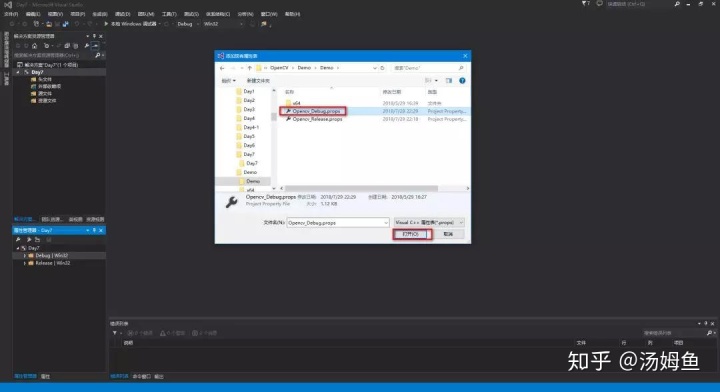Click add multi-configuration folder icon in Property Manager
The height and width of the screenshot is (392, 720).
click(38, 240)
